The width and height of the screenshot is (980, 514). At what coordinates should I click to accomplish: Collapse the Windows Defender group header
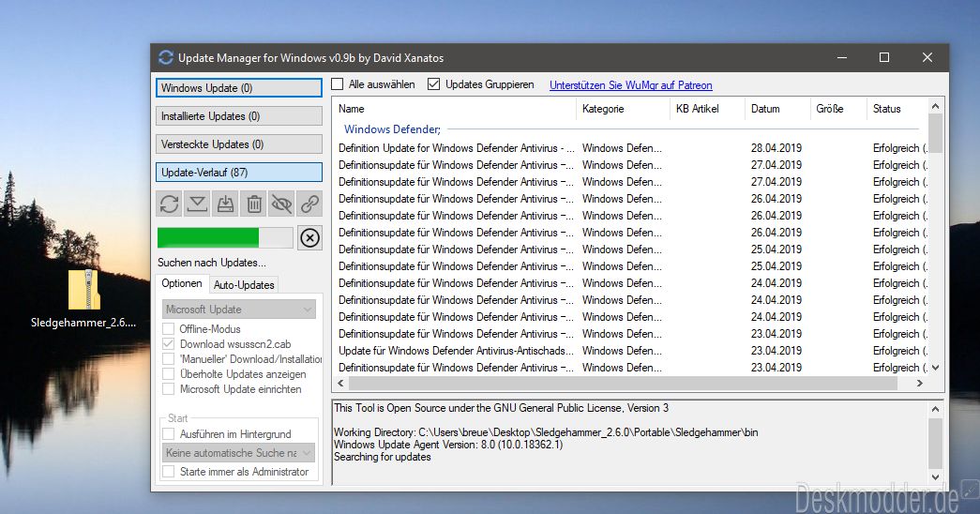point(392,129)
